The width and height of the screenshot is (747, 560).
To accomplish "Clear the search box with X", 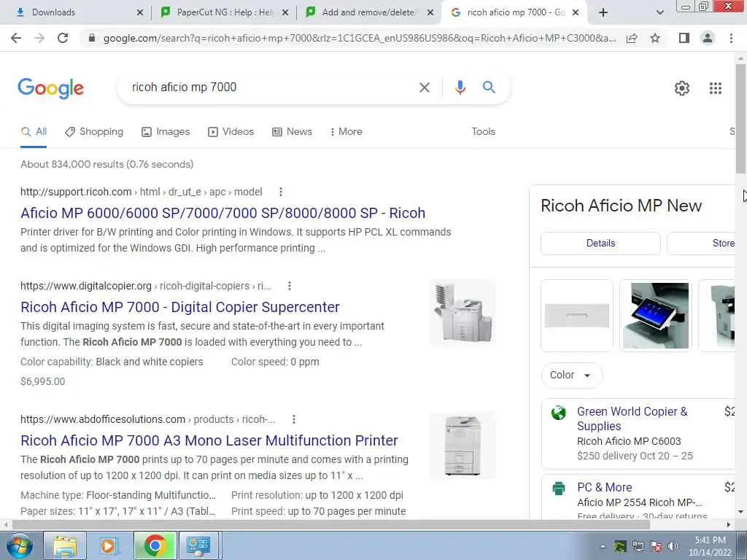I will click(x=424, y=87).
